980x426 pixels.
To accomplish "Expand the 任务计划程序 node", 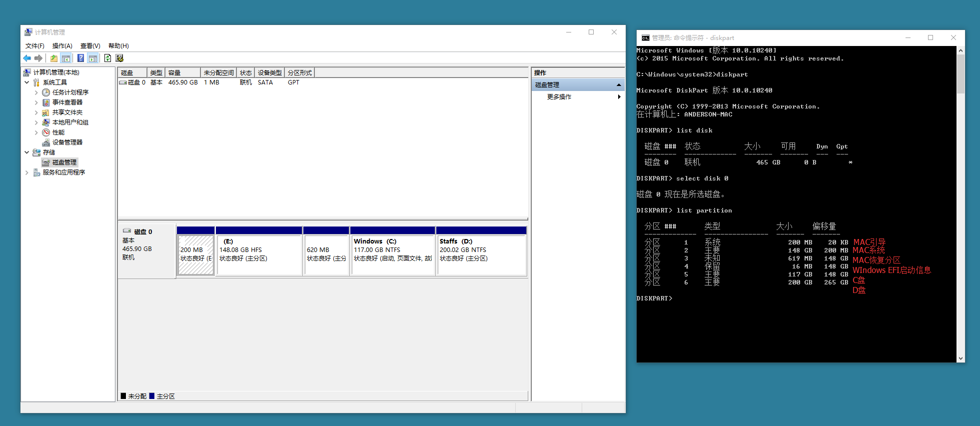I will coord(36,92).
